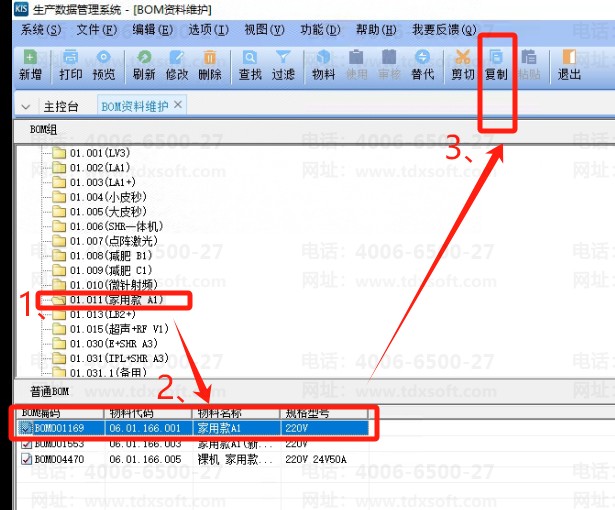Viewport: 615px width, 510px height.
Task: Click the 打印 print icon
Action: (71, 65)
